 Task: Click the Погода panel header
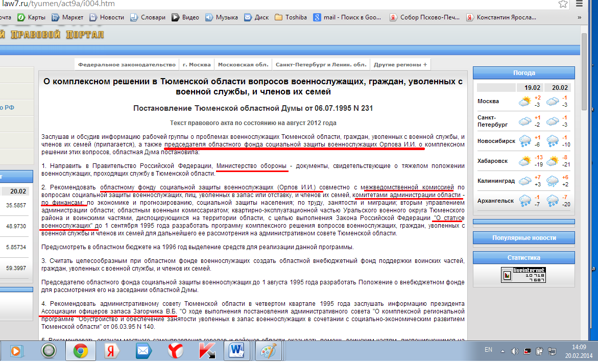pos(523,73)
